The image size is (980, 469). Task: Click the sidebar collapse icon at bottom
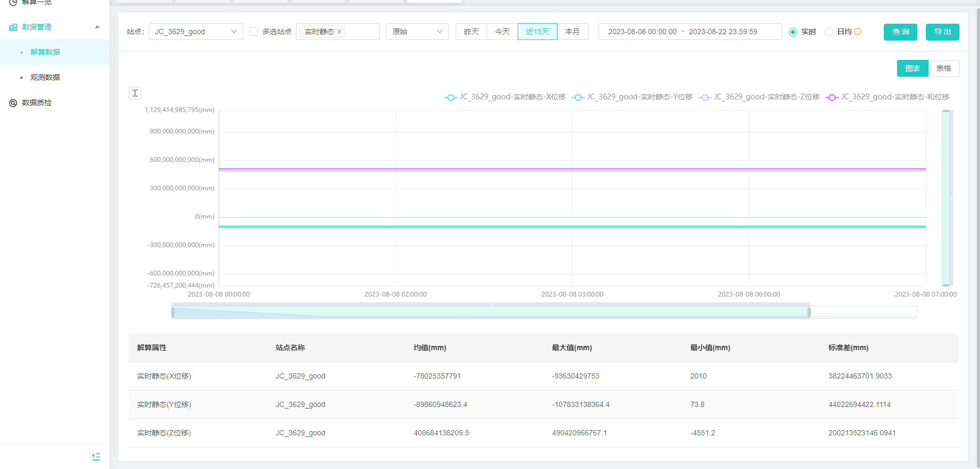[96, 457]
